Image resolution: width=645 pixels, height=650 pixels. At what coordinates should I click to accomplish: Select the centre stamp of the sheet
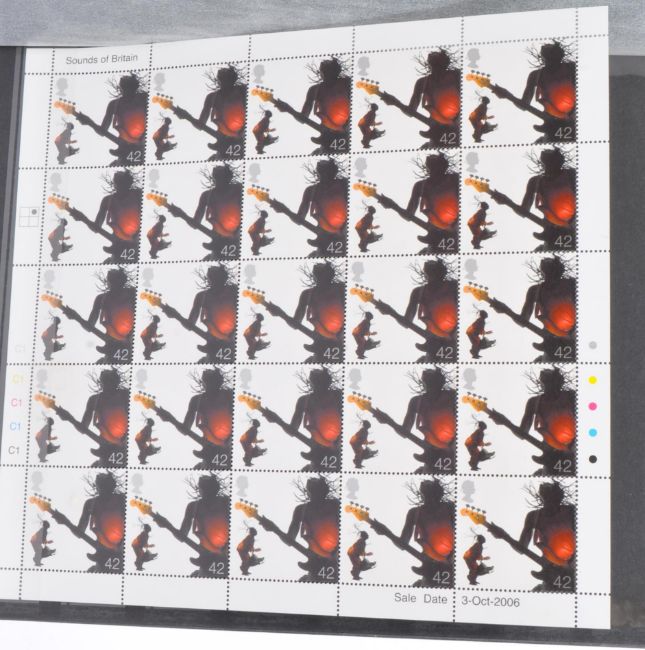point(292,312)
